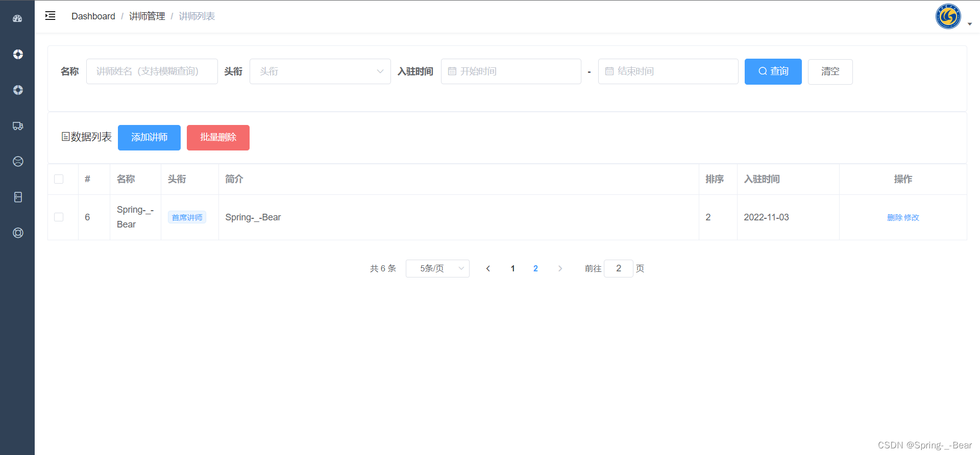Image resolution: width=980 pixels, height=455 pixels.
Task: Click the calendar icon in 开始时间 field
Action: point(452,71)
